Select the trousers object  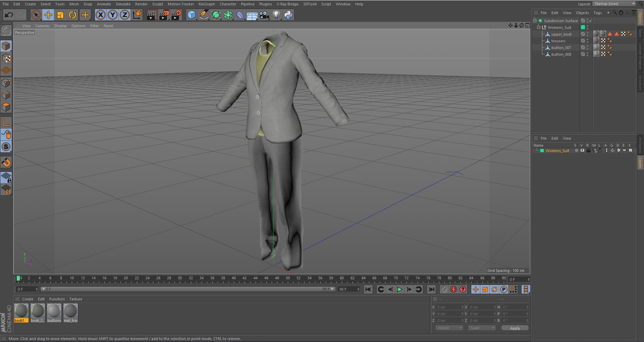point(558,41)
